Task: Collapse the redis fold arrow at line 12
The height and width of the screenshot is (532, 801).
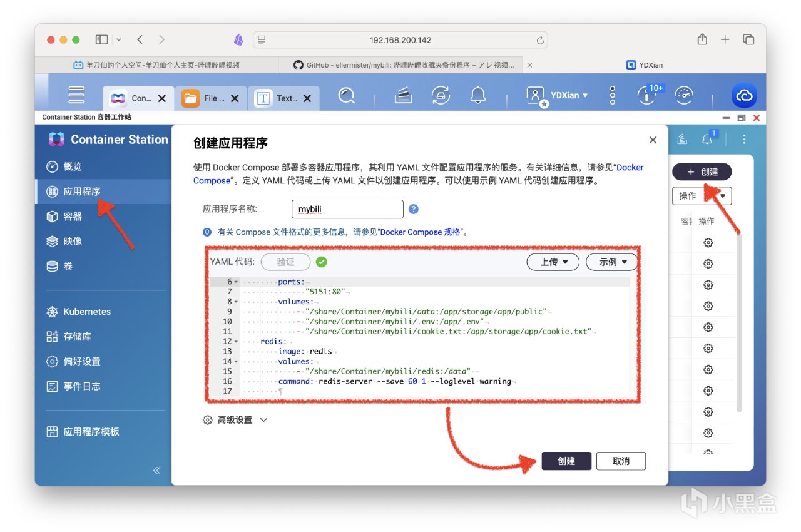Action: pos(236,342)
